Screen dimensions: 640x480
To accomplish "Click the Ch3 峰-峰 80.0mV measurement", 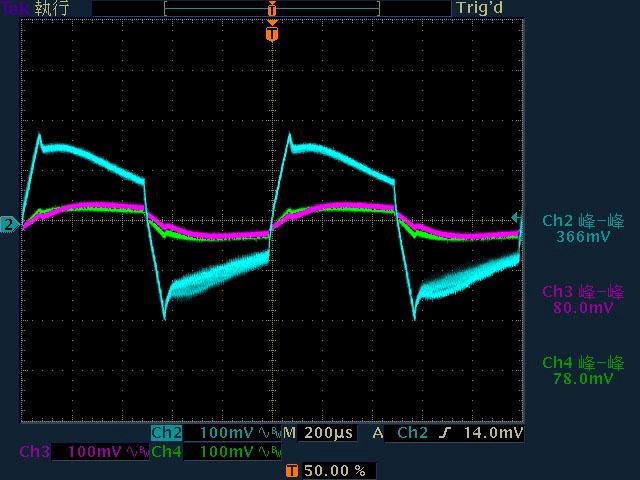I will point(583,299).
